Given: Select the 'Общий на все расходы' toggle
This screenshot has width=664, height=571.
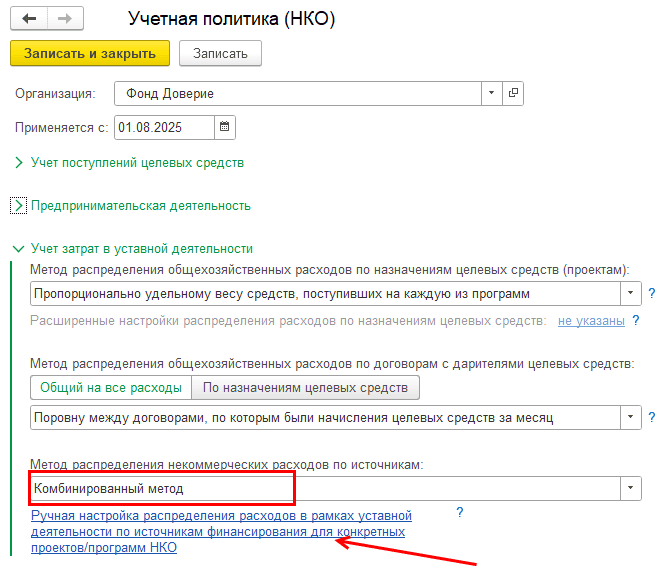Looking at the screenshot, I should (111, 387).
